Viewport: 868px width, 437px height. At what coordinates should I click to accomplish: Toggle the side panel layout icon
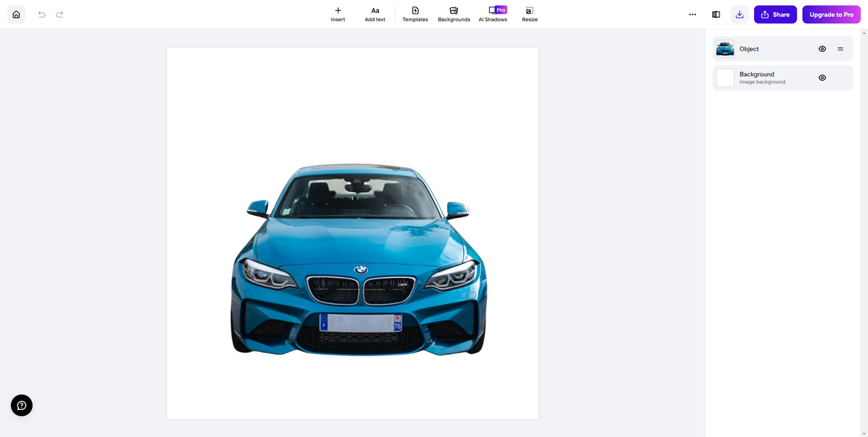pos(716,14)
